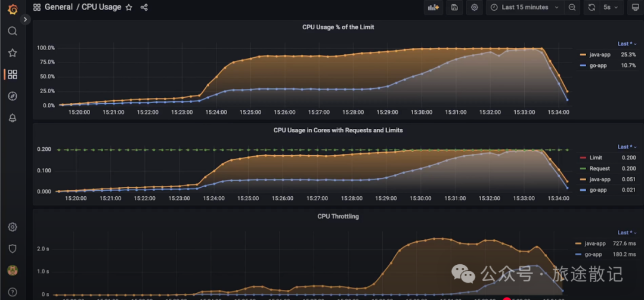Image resolution: width=644 pixels, height=300 pixels.
Task: Toggle java-app series in the percent panel legend
Action: (600, 55)
